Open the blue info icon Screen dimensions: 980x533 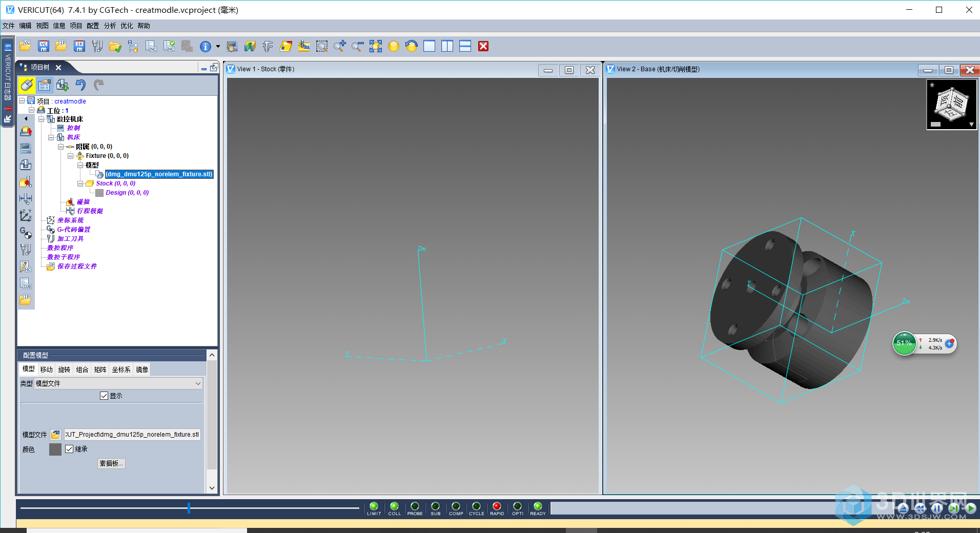(206, 47)
